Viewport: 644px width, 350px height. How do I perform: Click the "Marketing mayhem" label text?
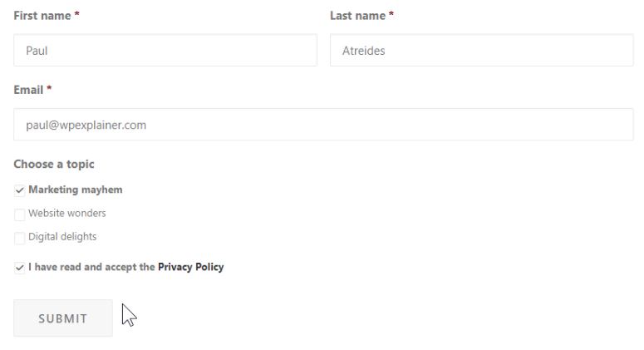76,190
